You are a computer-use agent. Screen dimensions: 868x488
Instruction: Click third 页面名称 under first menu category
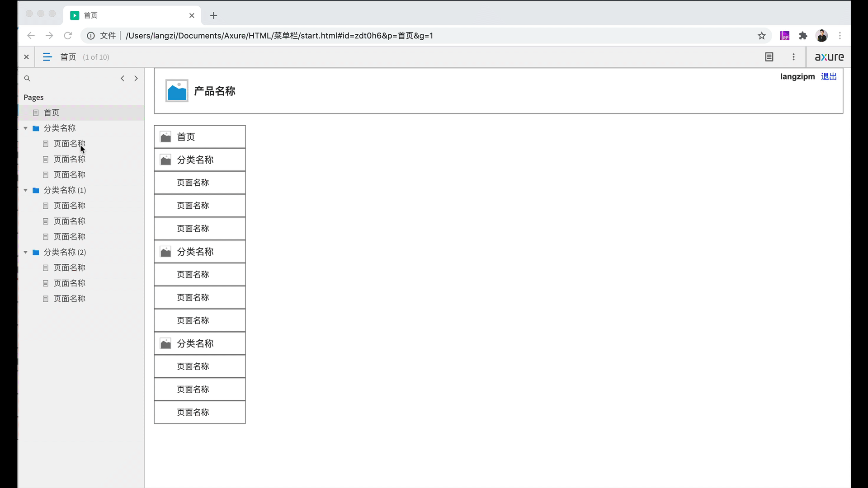[x=200, y=229]
